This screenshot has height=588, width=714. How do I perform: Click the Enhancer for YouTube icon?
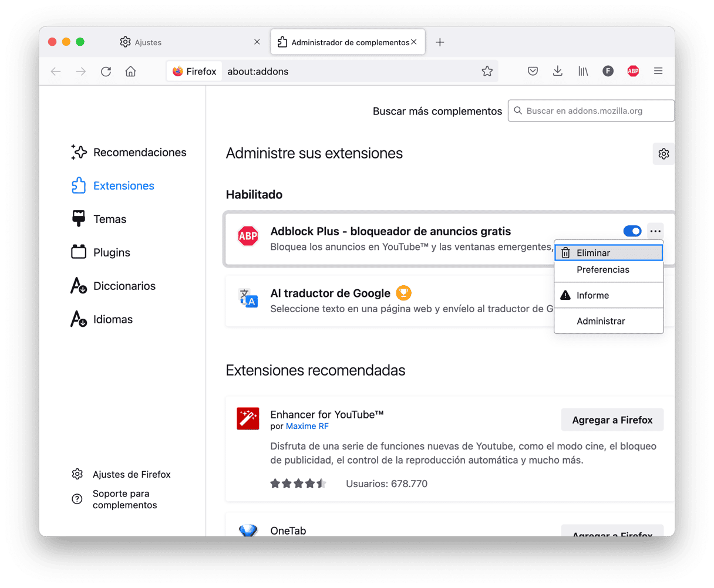[248, 419]
